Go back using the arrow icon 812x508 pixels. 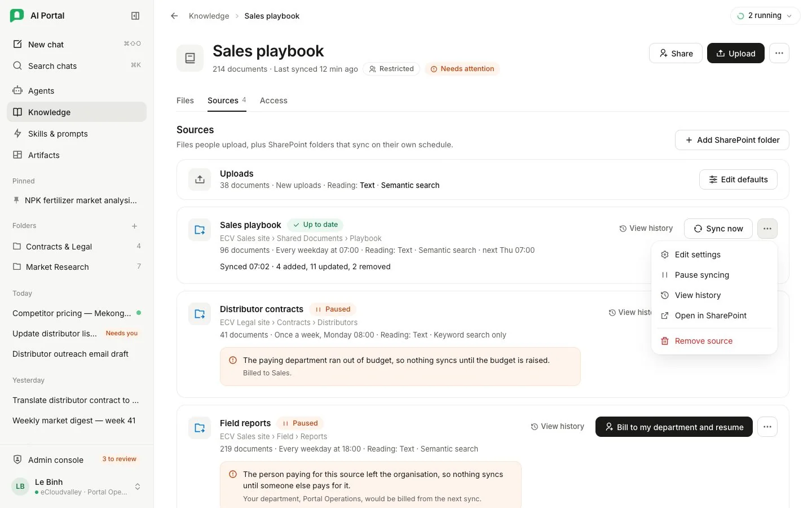(x=174, y=16)
